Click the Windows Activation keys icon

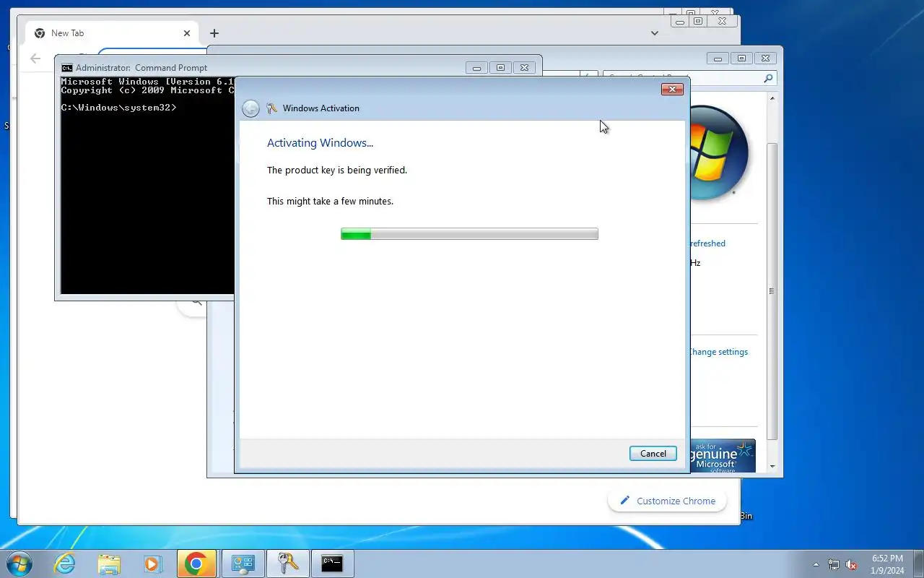point(272,108)
